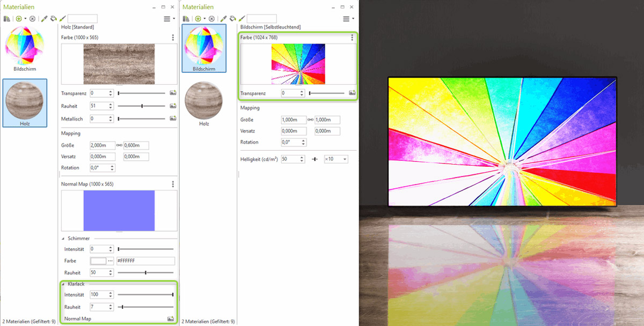Click Bildschirm Rotation stepper 0,0°
This screenshot has width=644, height=326.
[x=294, y=142]
